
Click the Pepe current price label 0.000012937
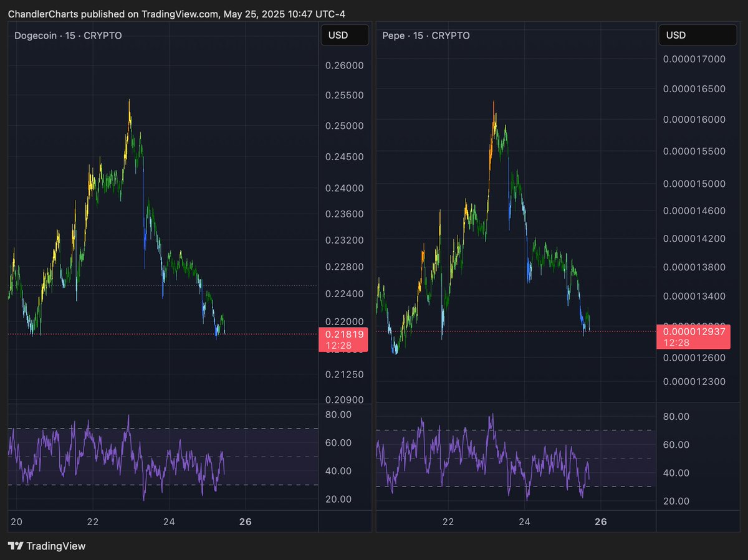pos(694,336)
